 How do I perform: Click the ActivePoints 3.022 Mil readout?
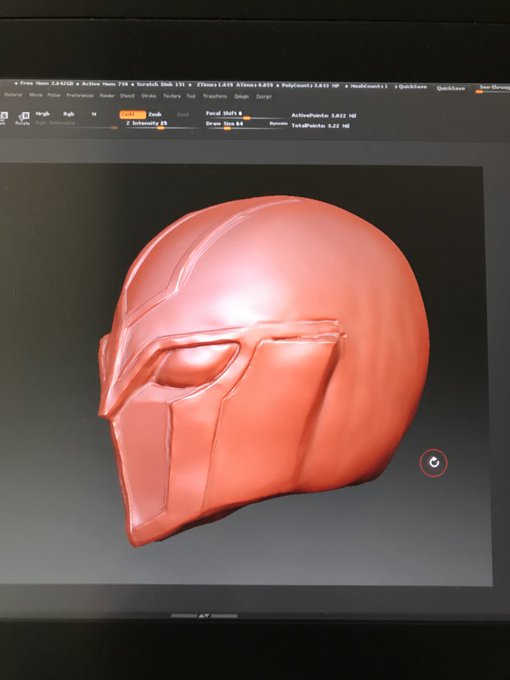(x=324, y=116)
